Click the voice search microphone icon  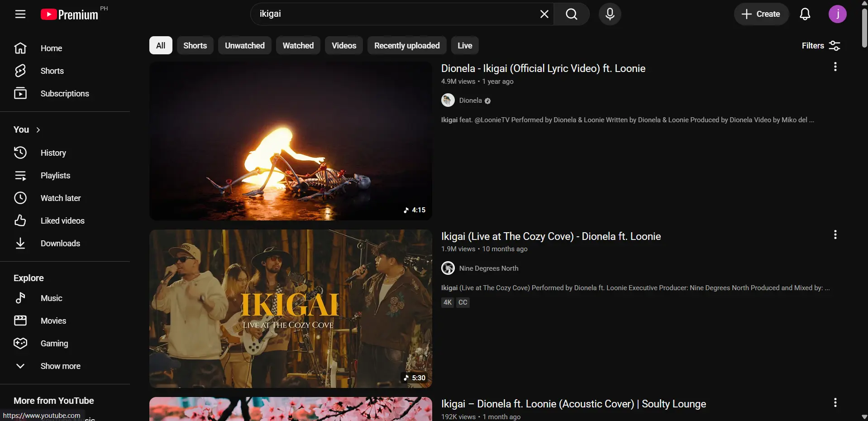[610, 14]
